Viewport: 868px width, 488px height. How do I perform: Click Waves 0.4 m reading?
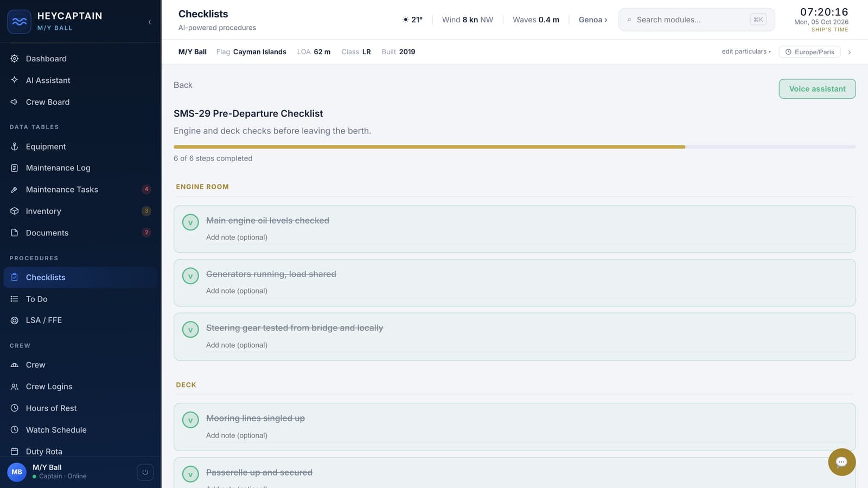click(x=536, y=20)
